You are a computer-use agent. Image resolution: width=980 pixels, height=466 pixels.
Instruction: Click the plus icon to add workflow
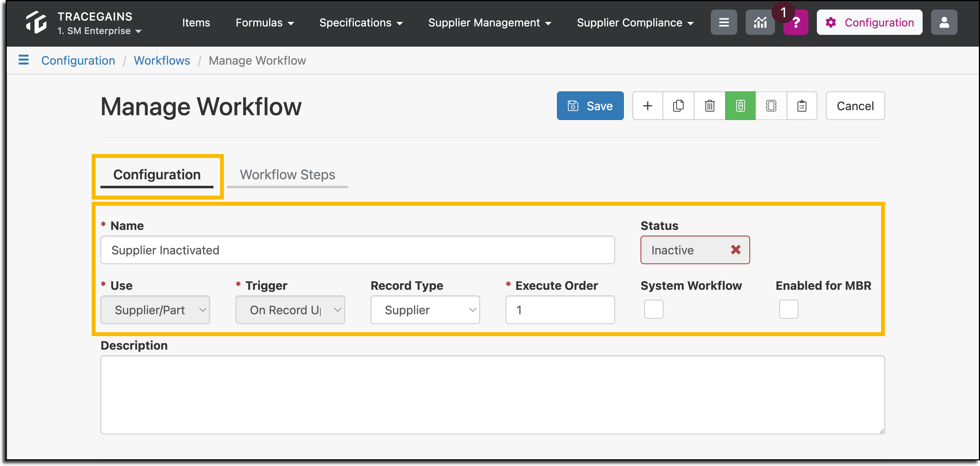(648, 106)
